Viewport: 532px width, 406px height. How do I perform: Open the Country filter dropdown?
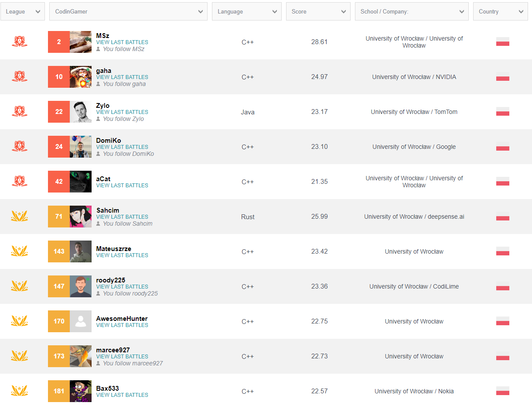[x=500, y=12]
